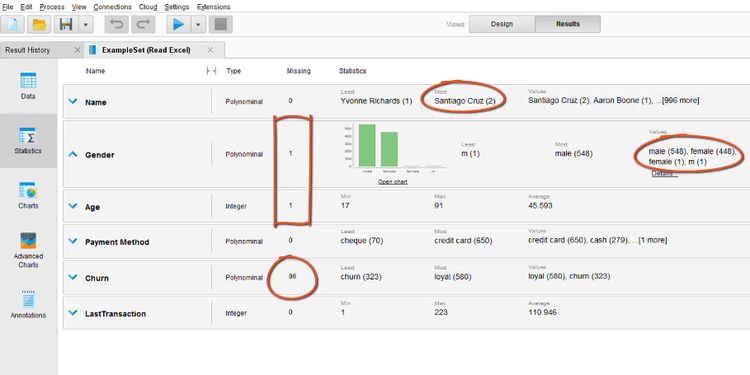Sort by the Missing column header

pyautogui.click(x=298, y=71)
